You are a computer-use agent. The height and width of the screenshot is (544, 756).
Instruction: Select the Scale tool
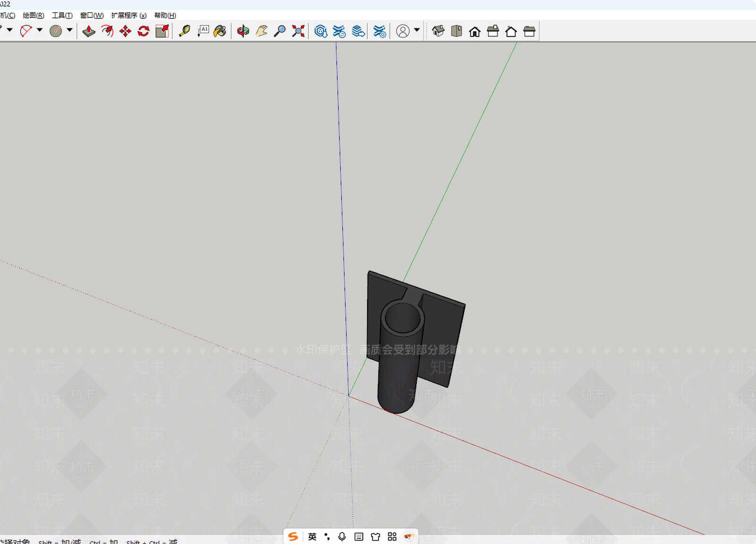point(162,31)
